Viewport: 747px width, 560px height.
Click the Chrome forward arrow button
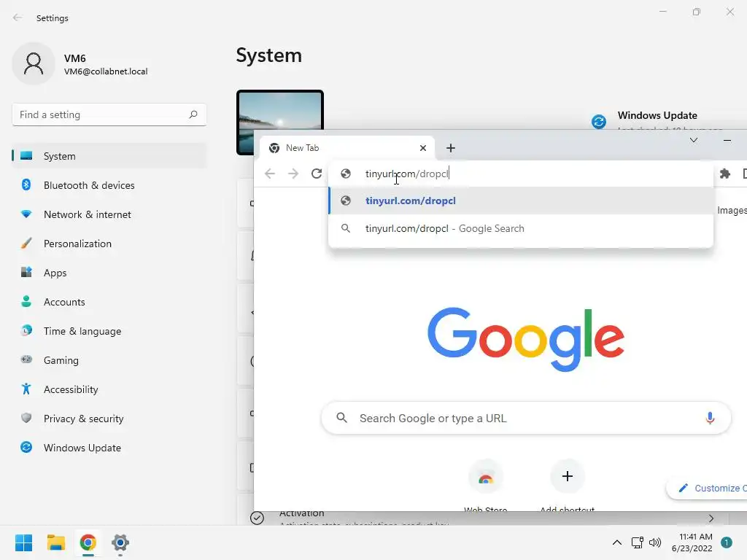[x=293, y=174]
